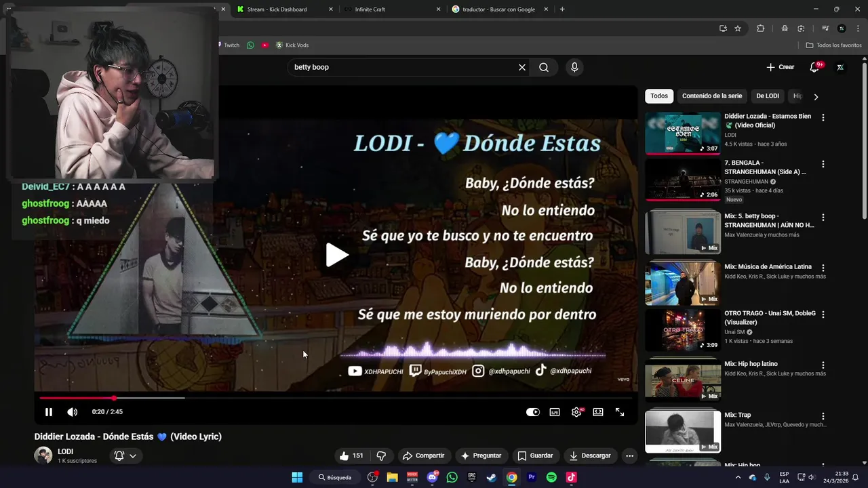Open options for 7. BENGALA video
868x488 pixels.
(823, 164)
